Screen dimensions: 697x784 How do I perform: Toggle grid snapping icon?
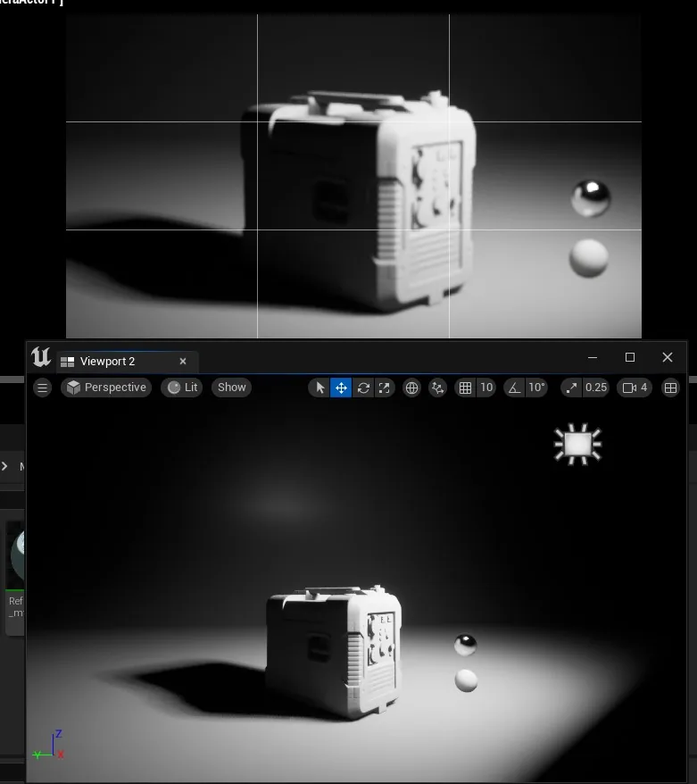coord(465,388)
